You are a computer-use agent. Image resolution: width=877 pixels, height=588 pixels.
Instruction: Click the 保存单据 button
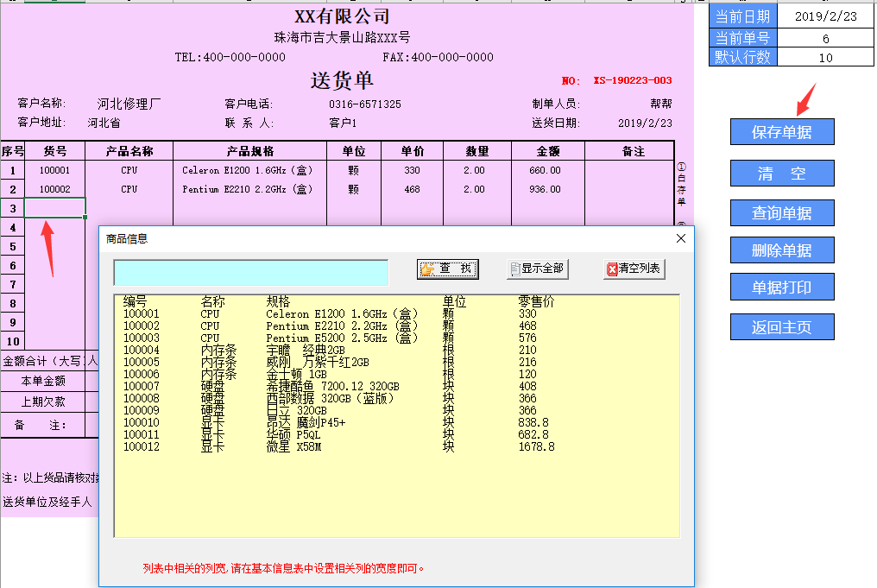pos(782,132)
